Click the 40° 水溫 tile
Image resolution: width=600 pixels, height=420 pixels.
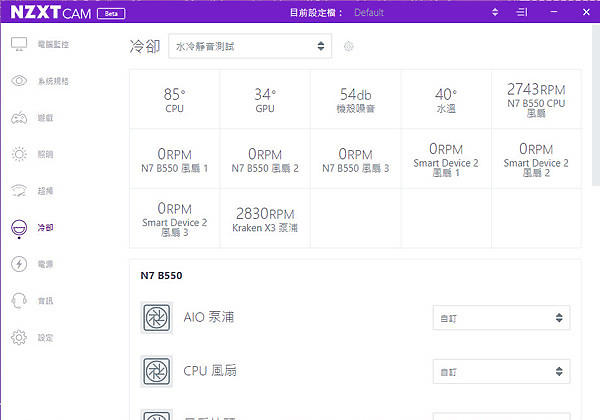pyautogui.click(x=446, y=99)
